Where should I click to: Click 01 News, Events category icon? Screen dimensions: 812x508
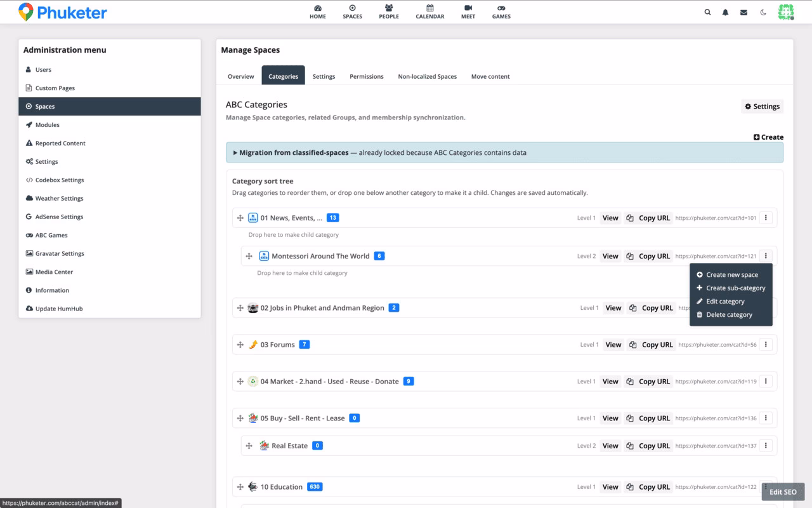252,218
